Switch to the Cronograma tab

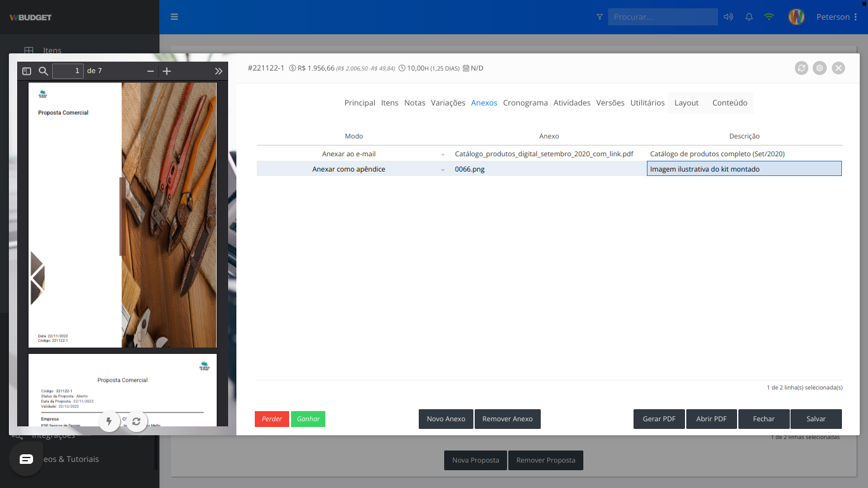526,103
